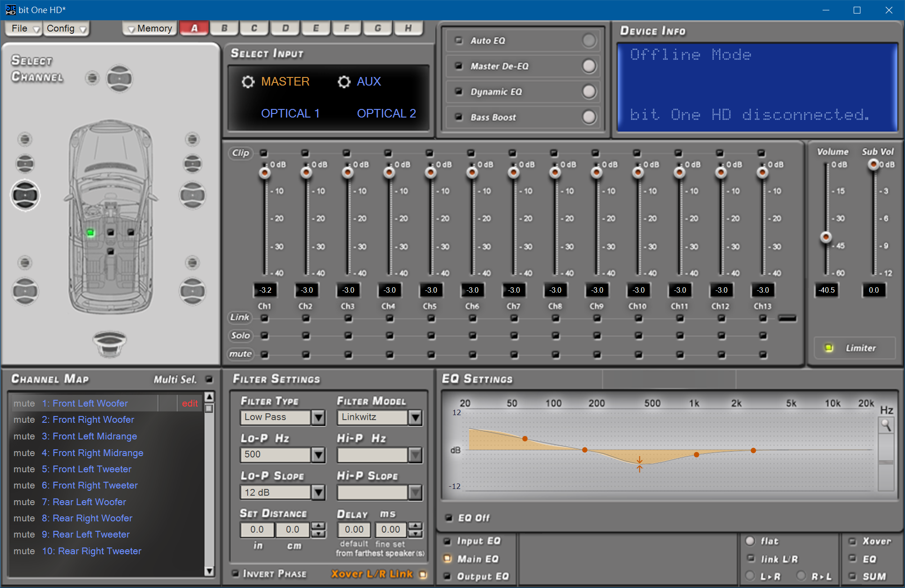Image resolution: width=905 pixels, height=588 pixels.
Task: Open the Lo-P Slope dropdown
Action: coord(318,493)
